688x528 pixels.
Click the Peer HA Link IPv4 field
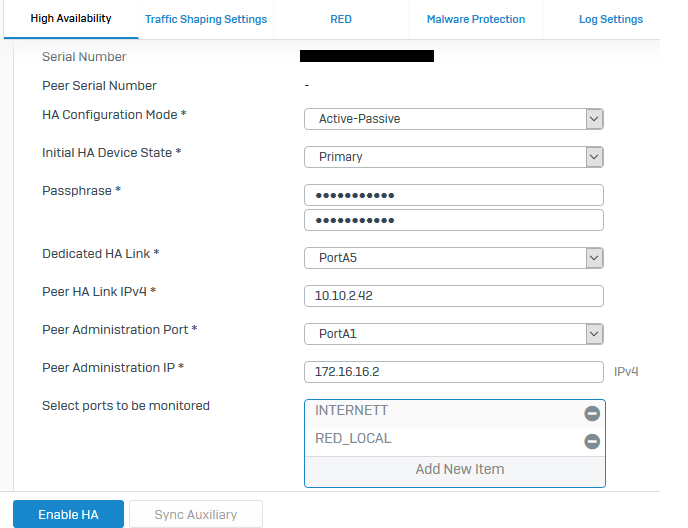click(x=454, y=296)
